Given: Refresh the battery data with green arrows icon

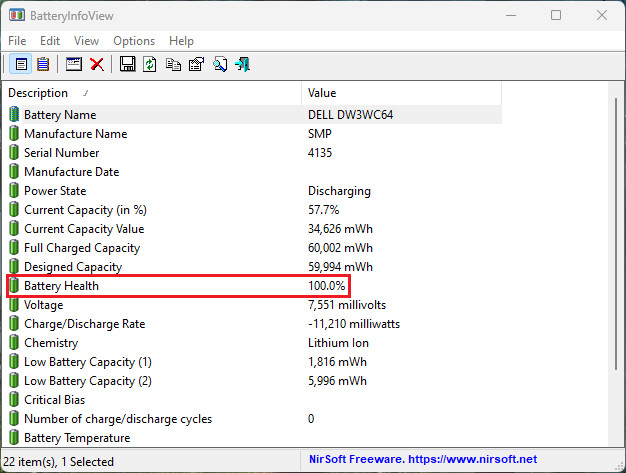Looking at the screenshot, I should pyautogui.click(x=150, y=64).
